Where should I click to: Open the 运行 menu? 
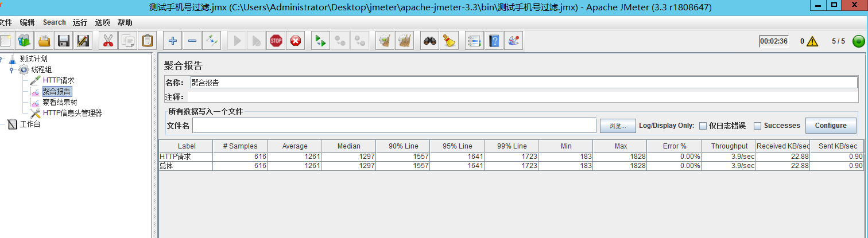(80, 22)
